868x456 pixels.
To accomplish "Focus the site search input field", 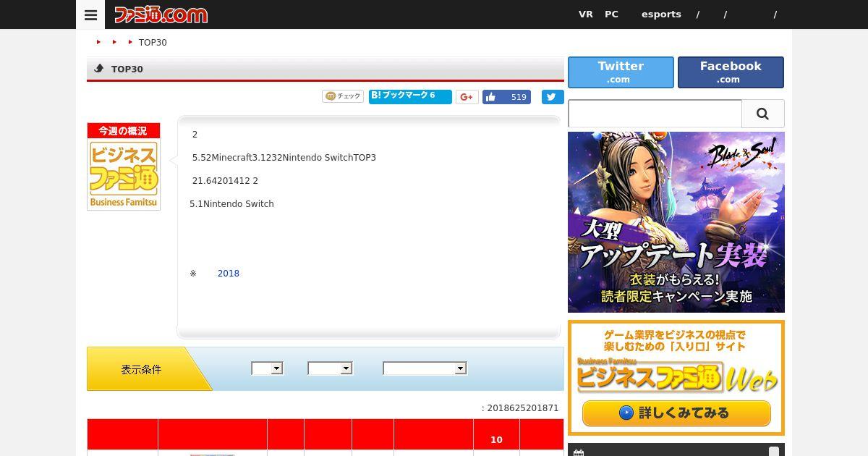I will (x=655, y=114).
